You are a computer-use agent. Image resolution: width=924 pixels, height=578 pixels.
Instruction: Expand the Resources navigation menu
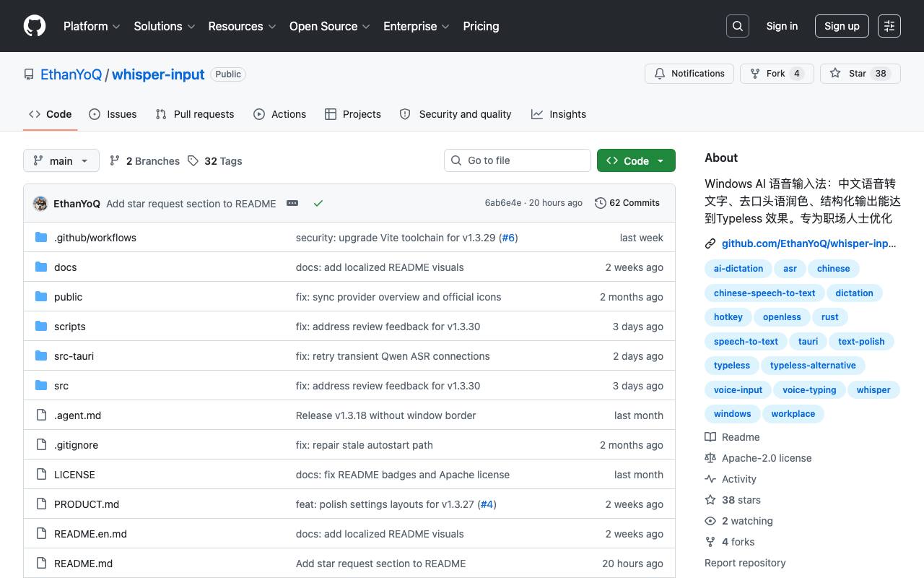coord(243,26)
